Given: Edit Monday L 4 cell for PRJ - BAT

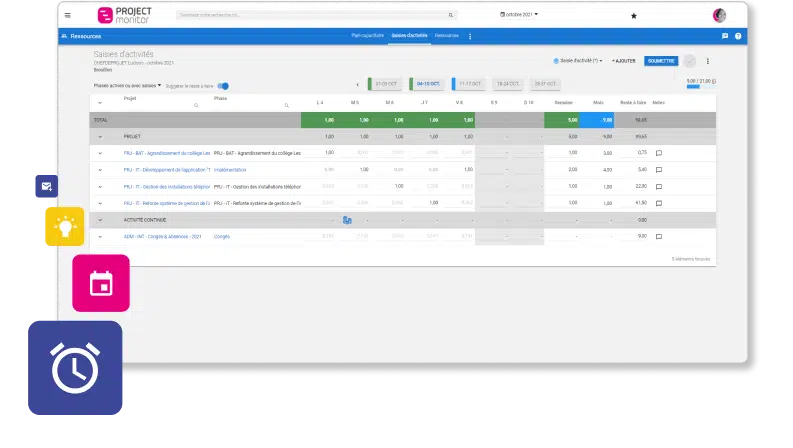Looking at the screenshot, I should click(x=321, y=153).
